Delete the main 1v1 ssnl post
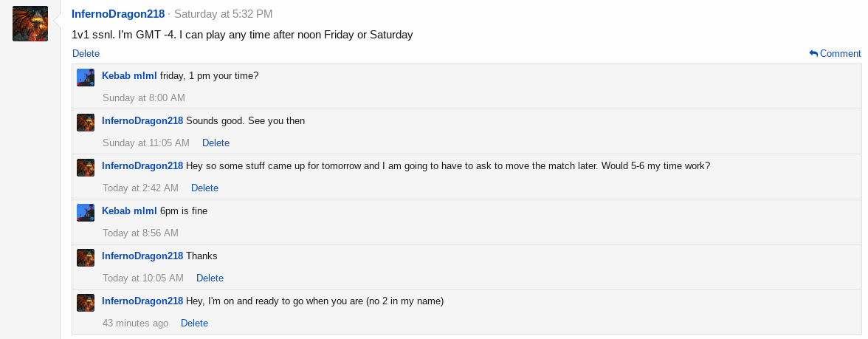The width and height of the screenshot is (868, 339). [x=86, y=53]
